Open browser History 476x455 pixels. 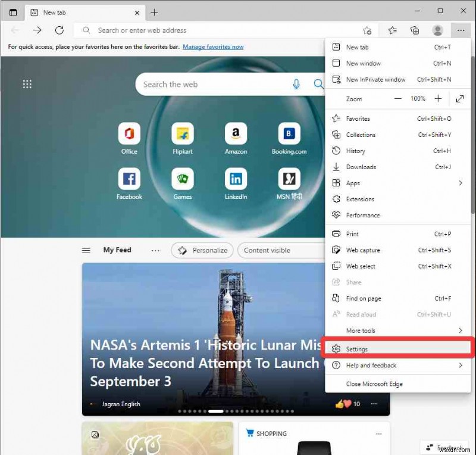(x=356, y=151)
